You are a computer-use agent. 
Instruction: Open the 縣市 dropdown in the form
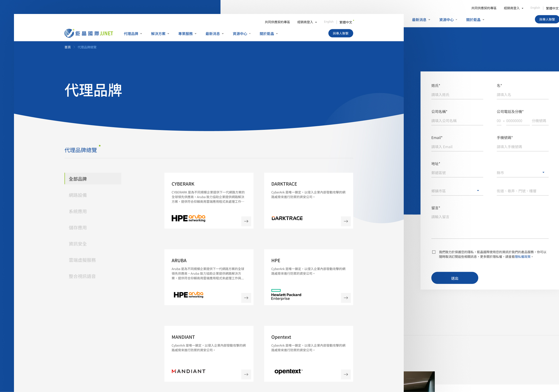[x=522, y=172]
